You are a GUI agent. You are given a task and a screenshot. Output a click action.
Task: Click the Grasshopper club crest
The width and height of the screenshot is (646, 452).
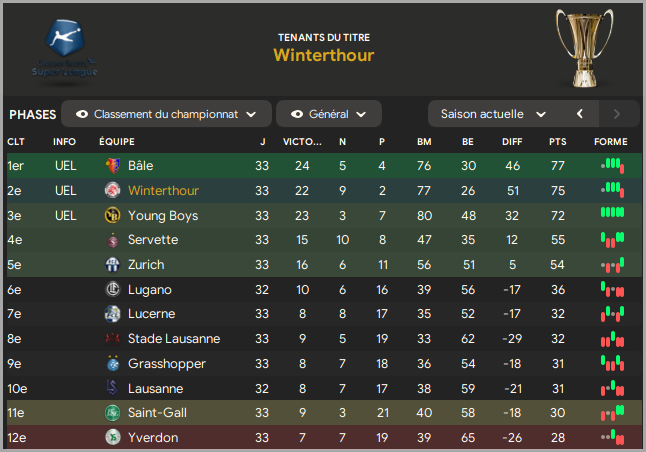point(112,363)
